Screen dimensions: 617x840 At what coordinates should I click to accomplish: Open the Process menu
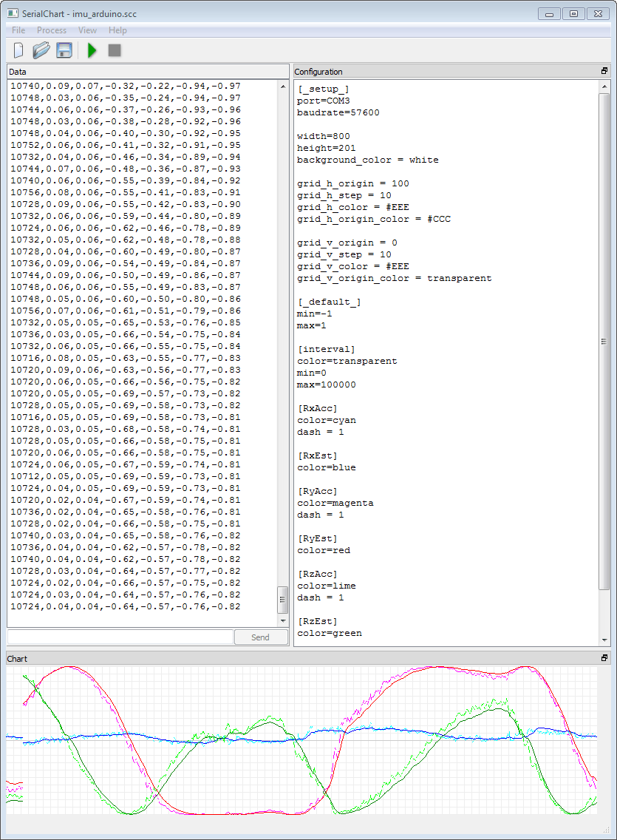click(52, 30)
